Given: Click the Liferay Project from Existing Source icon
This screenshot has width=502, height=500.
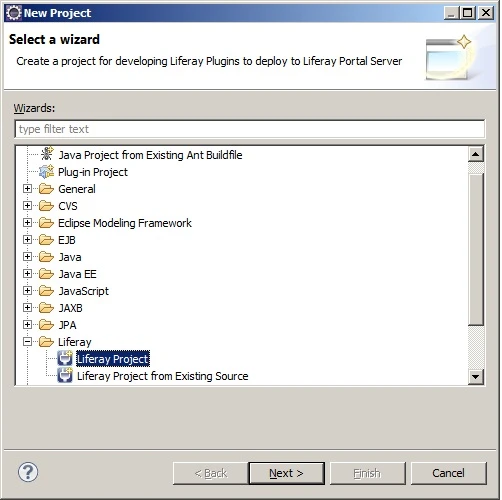Looking at the screenshot, I should point(65,375).
